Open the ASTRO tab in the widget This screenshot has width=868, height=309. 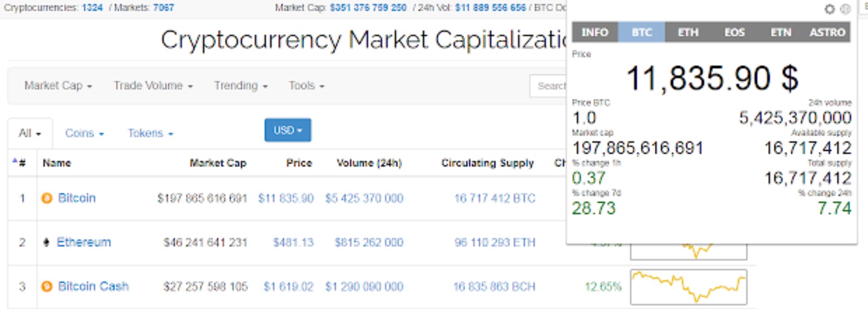coord(827,32)
